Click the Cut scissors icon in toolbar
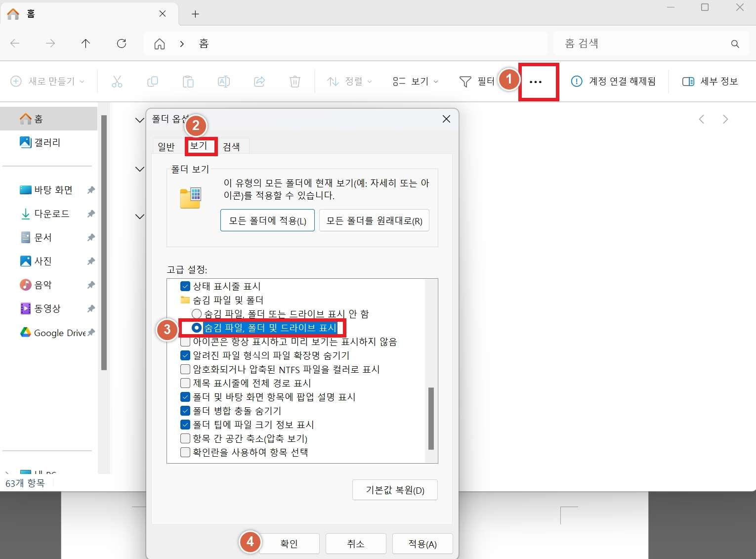Image resolution: width=756 pixels, height=559 pixels. pyautogui.click(x=117, y=82)
